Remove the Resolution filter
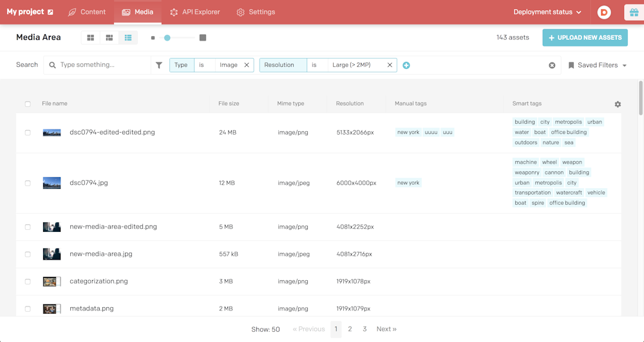This screenshot has width=644, height=342. click(390, 65)
